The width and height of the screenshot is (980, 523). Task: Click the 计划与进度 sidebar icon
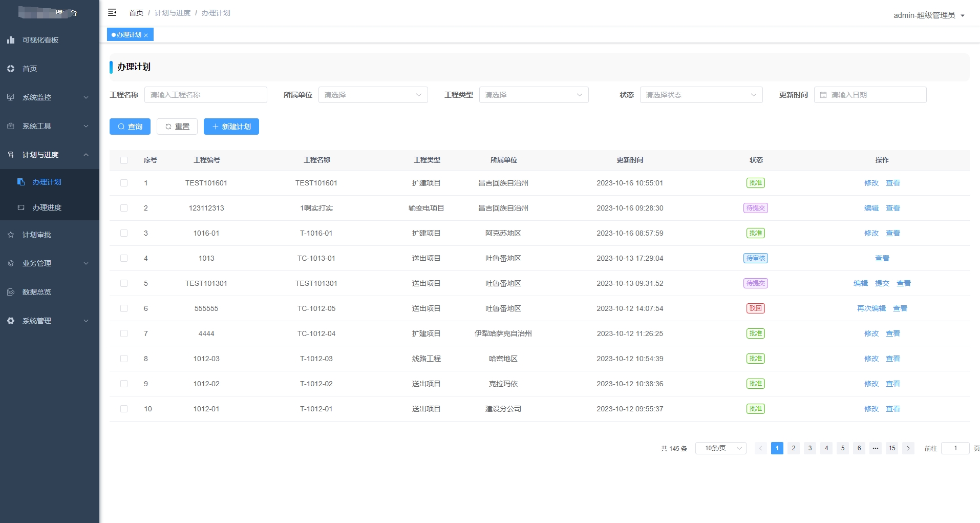pyautogui.click(x=11, y=155)
